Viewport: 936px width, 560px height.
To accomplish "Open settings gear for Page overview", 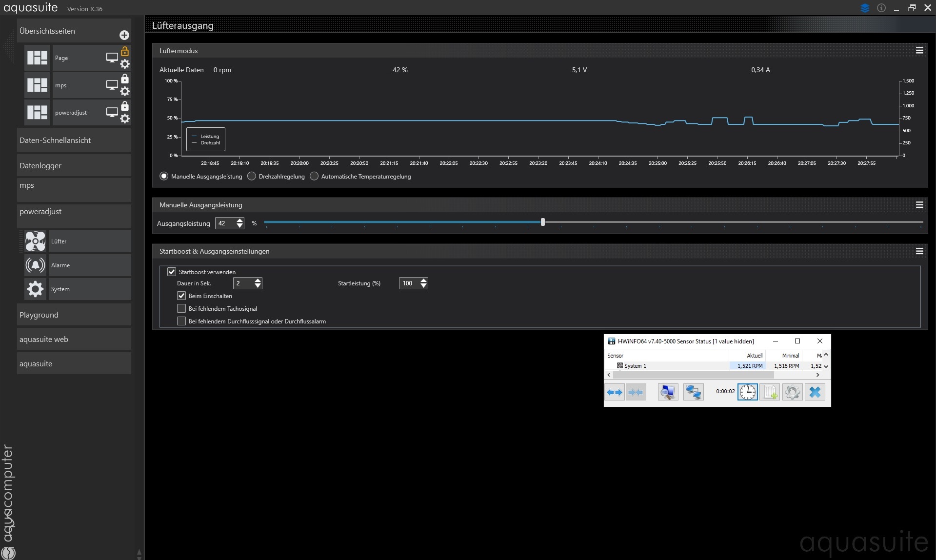I will (x=125, y=64).
